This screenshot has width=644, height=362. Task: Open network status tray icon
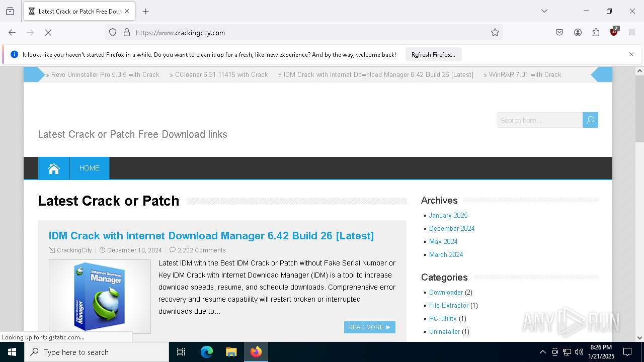(x=567, y=352)
